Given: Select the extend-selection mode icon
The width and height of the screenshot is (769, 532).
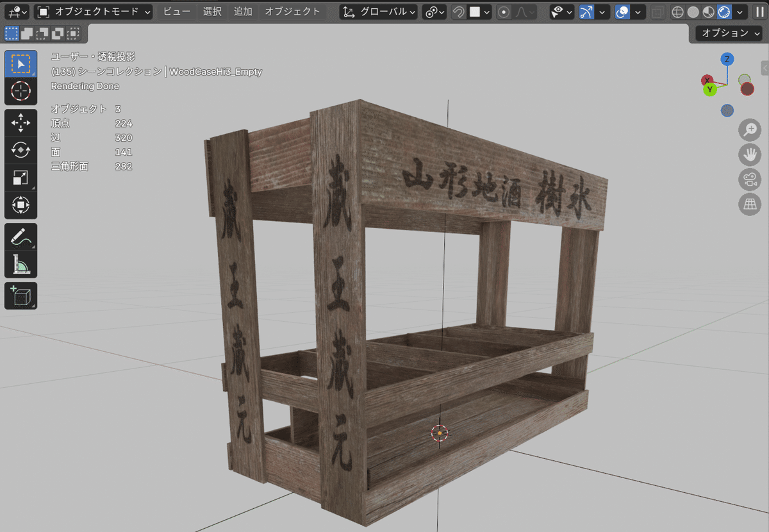Looking at the screenshot, I should (27, 33).
